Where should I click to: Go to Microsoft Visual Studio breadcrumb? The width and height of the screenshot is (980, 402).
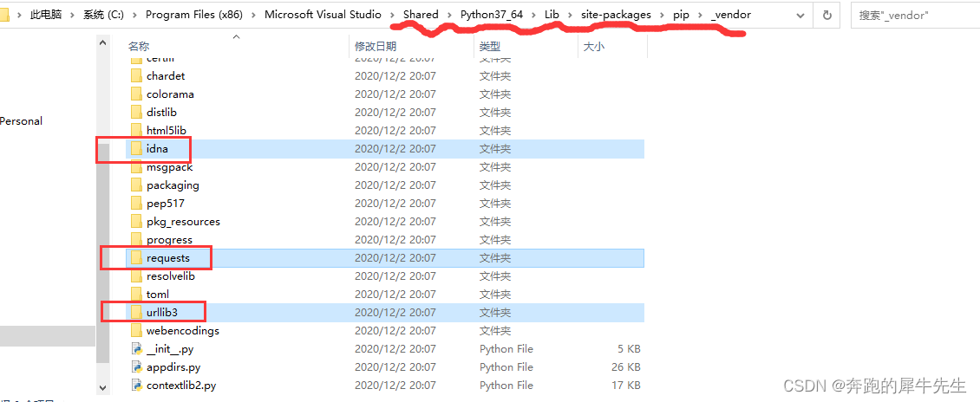[323, 15]
